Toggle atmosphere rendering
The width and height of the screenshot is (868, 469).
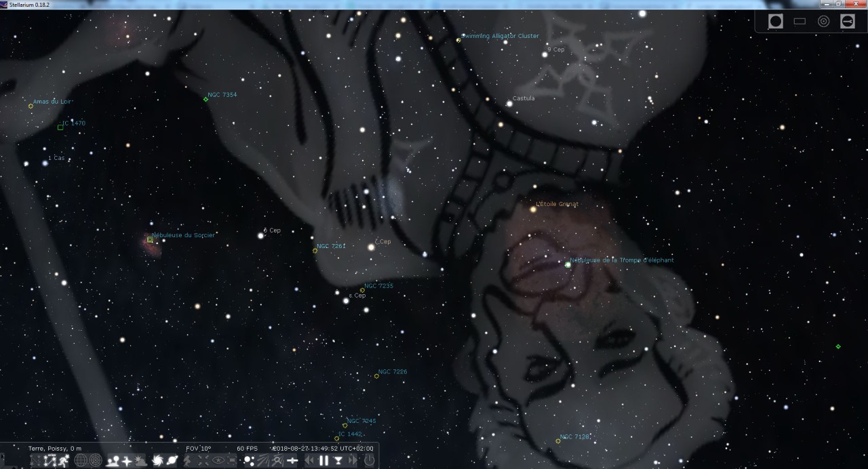(x=141, y=461)
